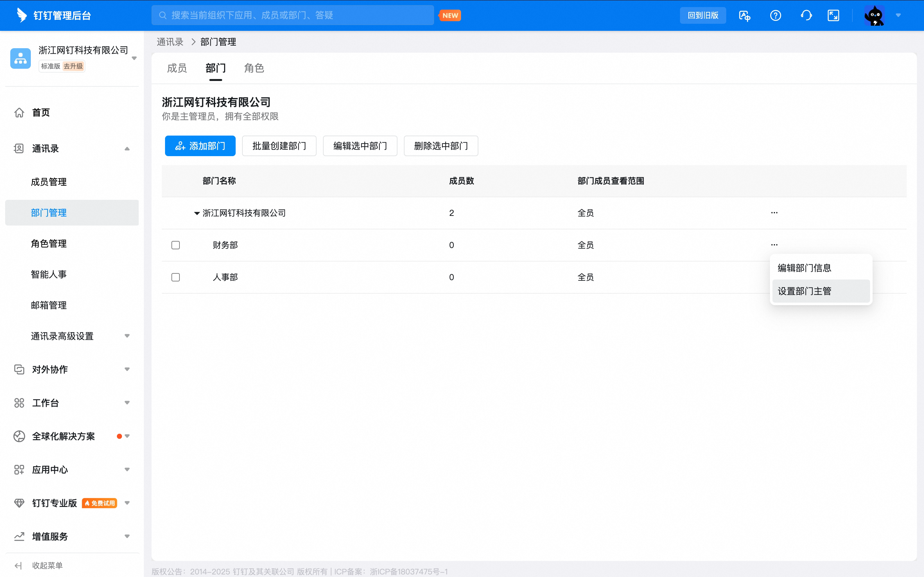Click the 工作台 workbench icon
This screenshot has width=924, height=577.
[19, 403]
